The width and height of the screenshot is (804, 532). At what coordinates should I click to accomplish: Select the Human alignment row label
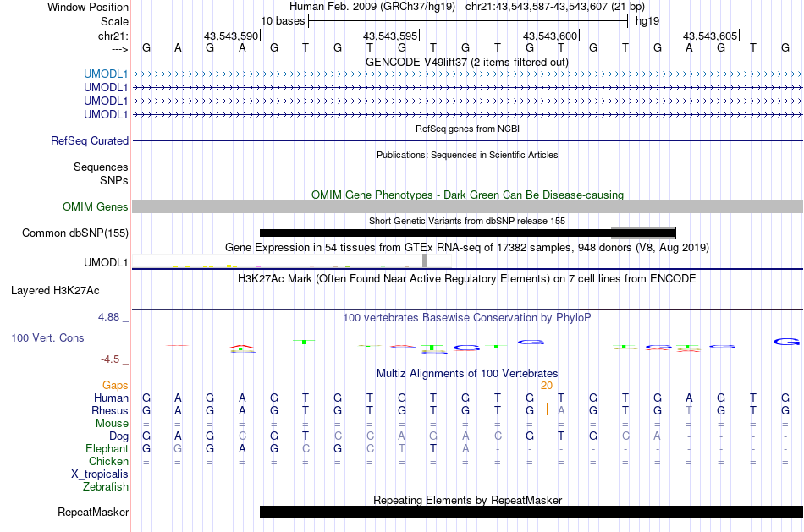(111, 398)
